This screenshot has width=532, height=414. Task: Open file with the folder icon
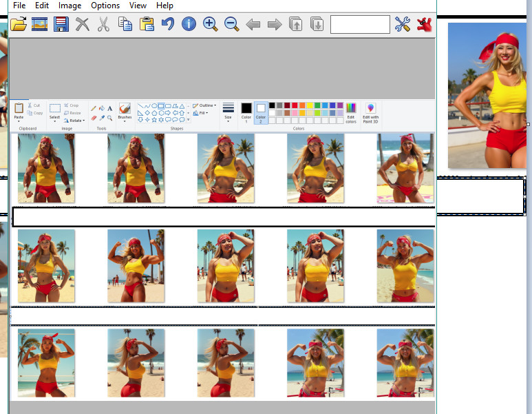click(x=19, y=24)
